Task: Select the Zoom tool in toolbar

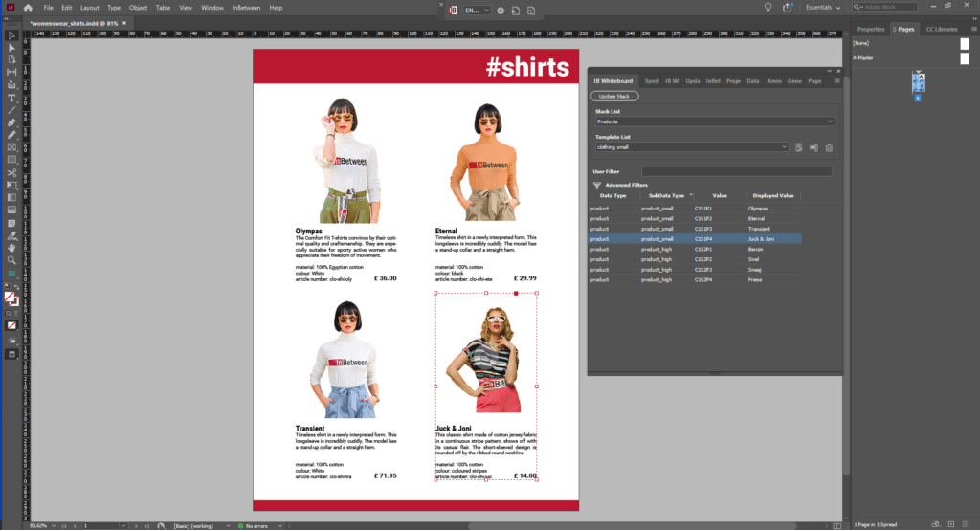Action: point(11,259)
